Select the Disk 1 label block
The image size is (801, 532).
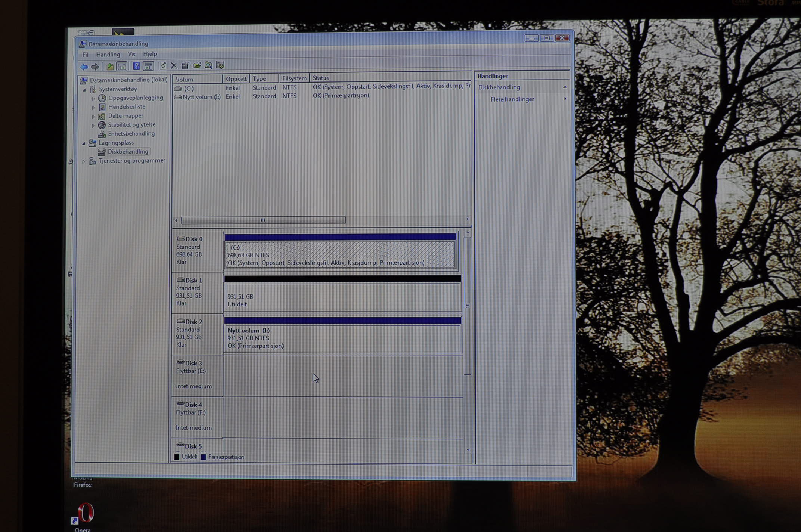point(197,292)
